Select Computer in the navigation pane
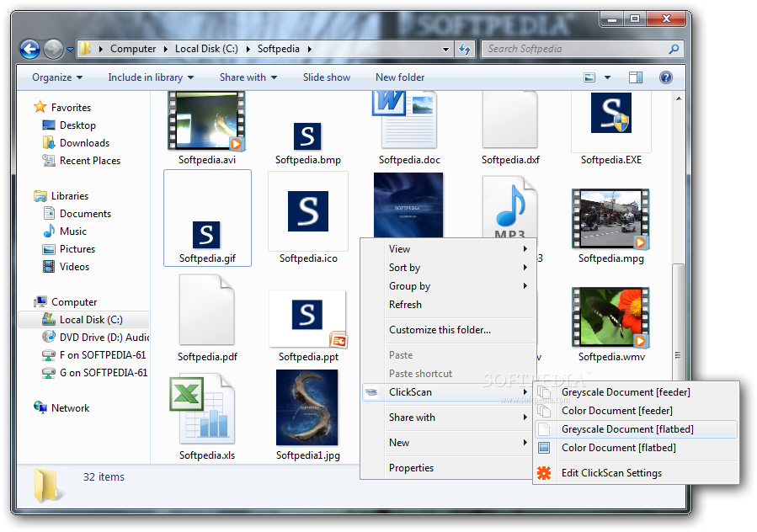This screenshot has height=532, width=757. 65,302
